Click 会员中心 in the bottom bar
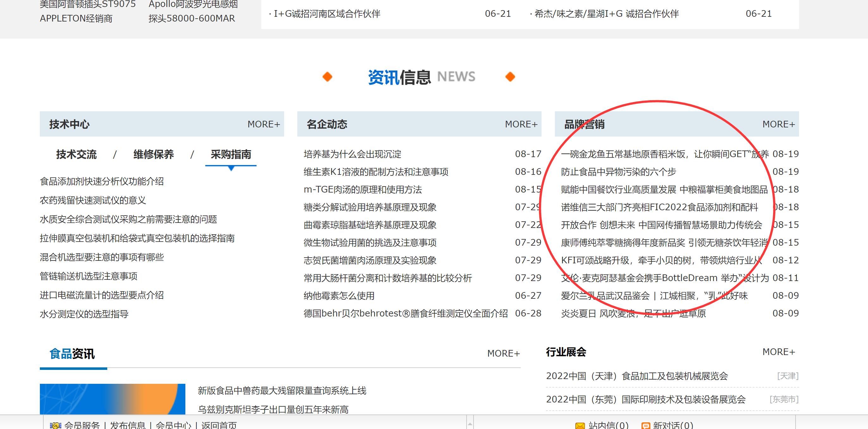 (173, 426)
